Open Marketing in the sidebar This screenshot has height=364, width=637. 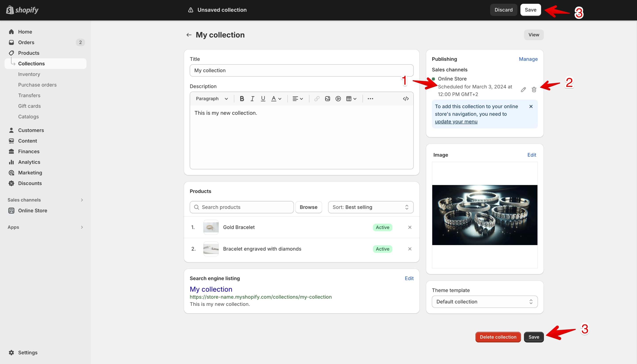click(46, 173)
